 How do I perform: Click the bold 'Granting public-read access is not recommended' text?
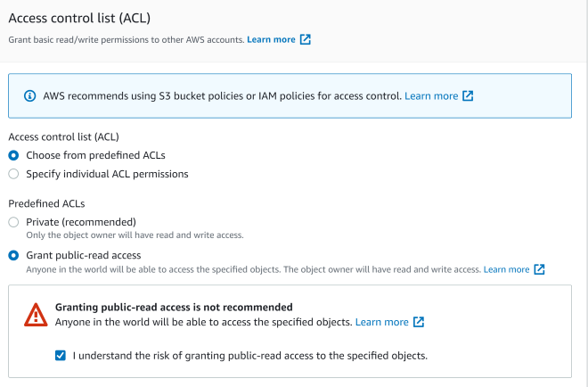pyautogui.click(x=174, y=307)
